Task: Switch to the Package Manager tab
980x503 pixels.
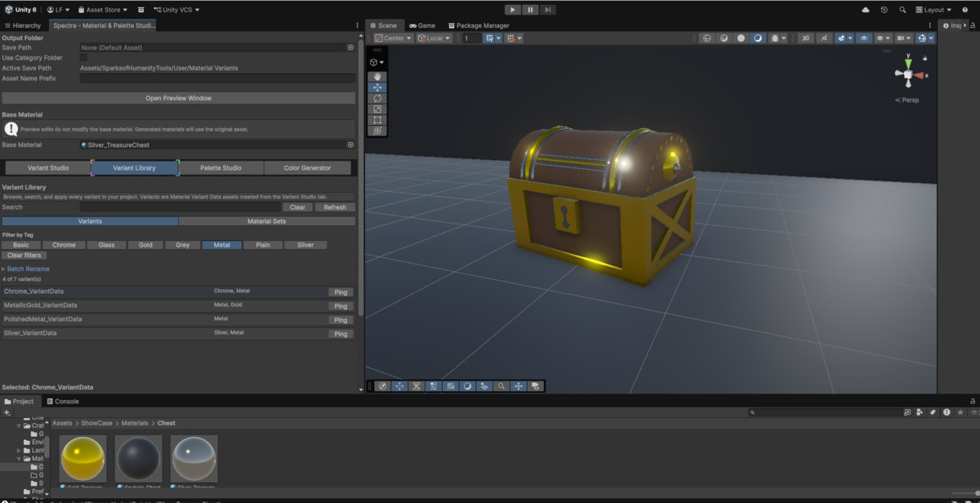Action: click(x=478, y=25)
